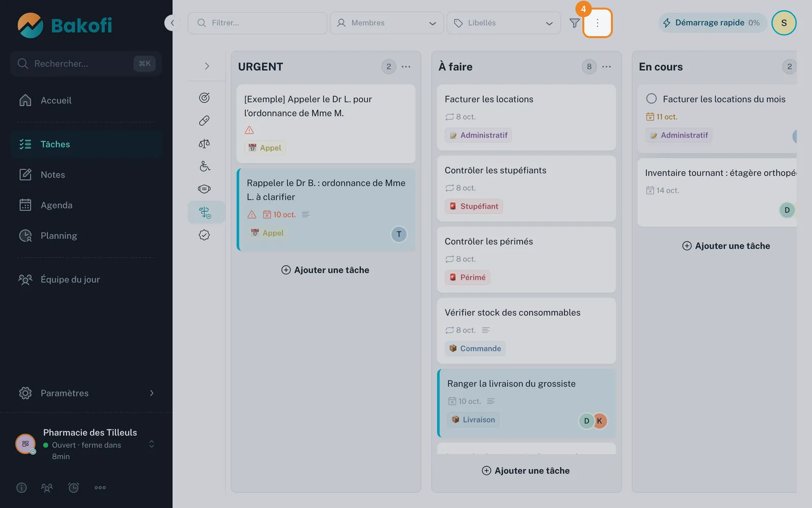This screenshot has width=812, height=508.
Task: Open the S user avatar menu
Action: 784,23
